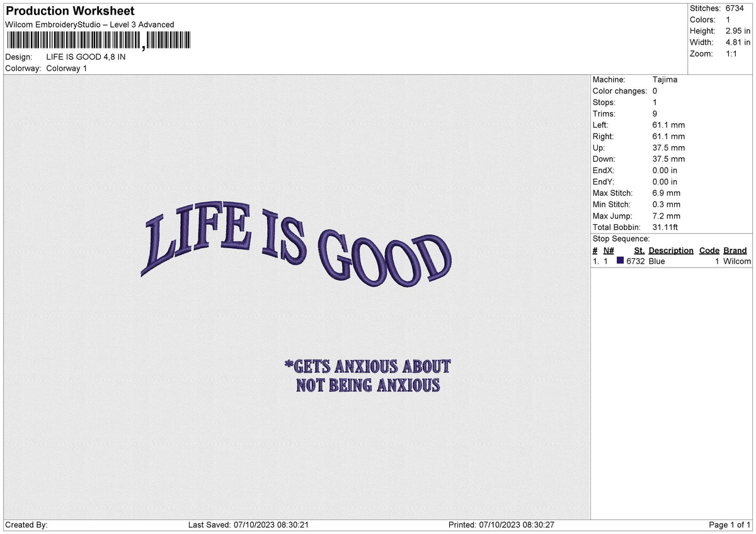Select the Stitches value 6734
This screenshot has width=756, height=534.
736,8
